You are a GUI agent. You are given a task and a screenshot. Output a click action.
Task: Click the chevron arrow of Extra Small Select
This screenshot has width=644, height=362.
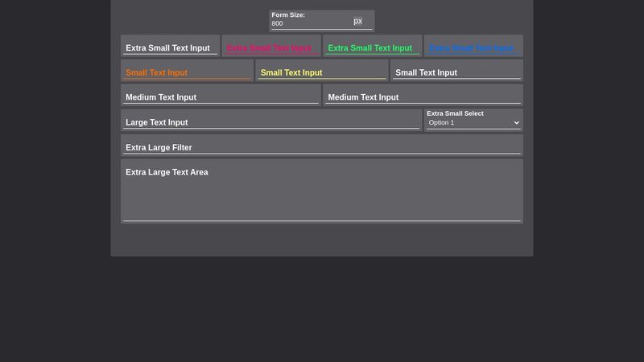[x=516, y=123]
